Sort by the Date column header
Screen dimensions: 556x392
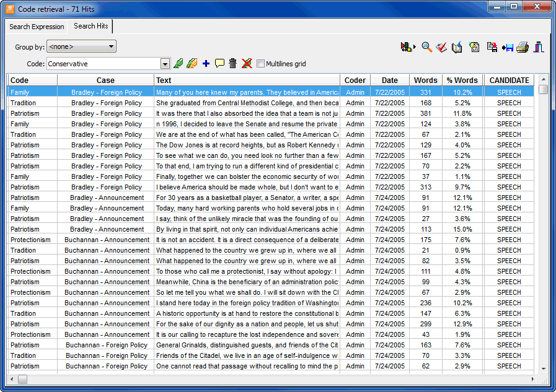(390, 81)
